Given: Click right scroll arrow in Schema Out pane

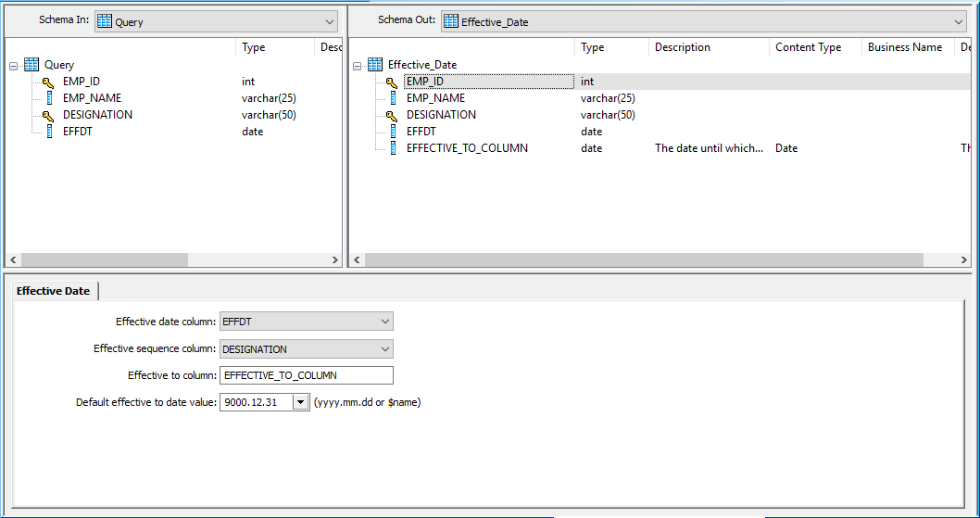Looking at the screenshot, I should 963,259.
